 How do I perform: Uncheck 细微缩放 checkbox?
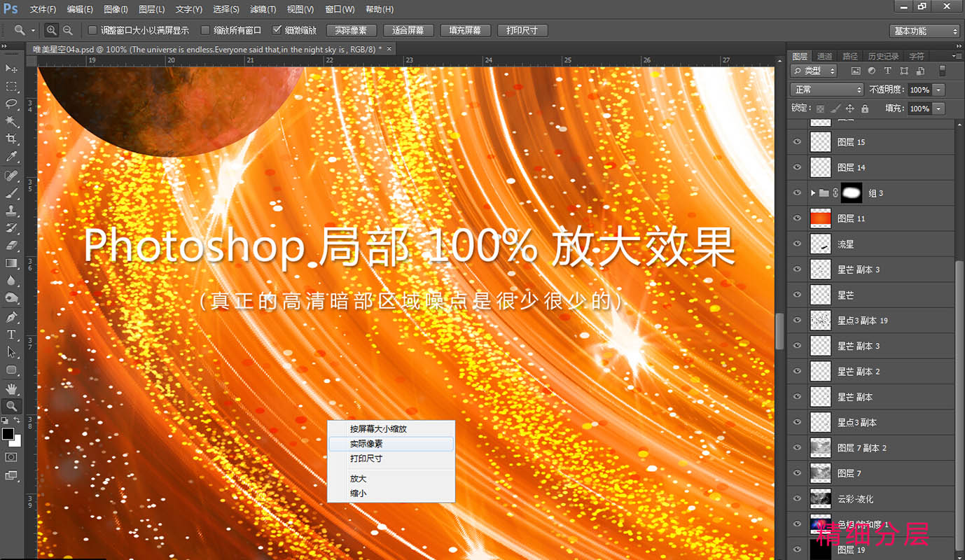coord(277,30)
